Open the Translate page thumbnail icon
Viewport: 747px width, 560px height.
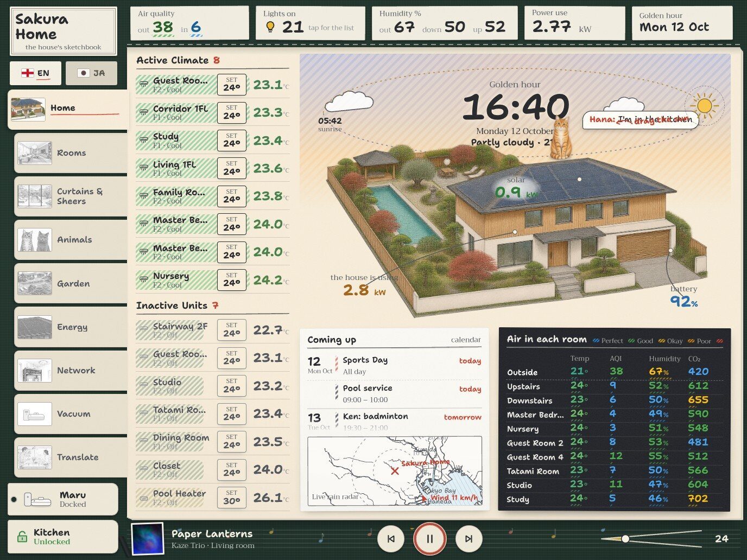click(x=35, y=457)
